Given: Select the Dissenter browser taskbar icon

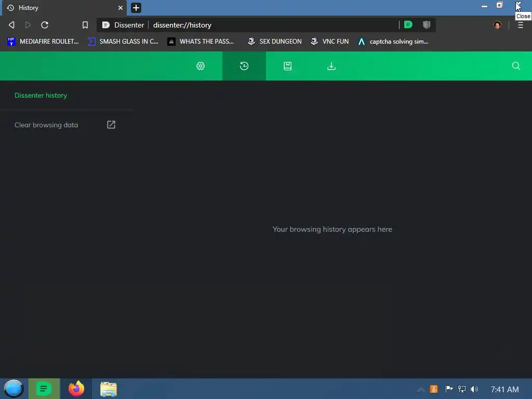Looking at the screenshot, I should pos(44,389).
